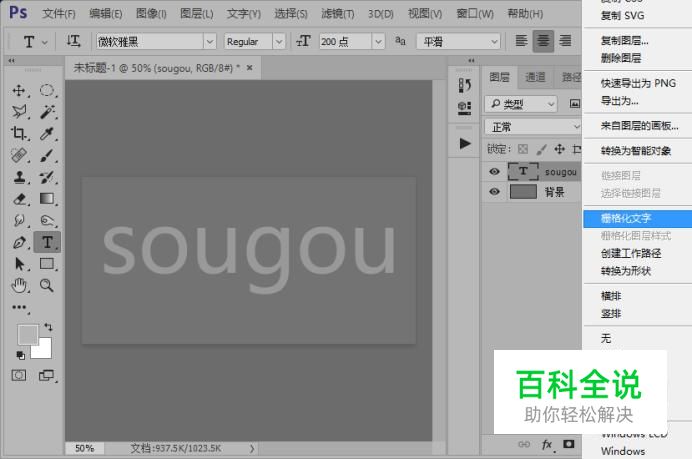Screen dimensions: 692x459
Task: Select the Eraser tool
Action: [19, 199]
